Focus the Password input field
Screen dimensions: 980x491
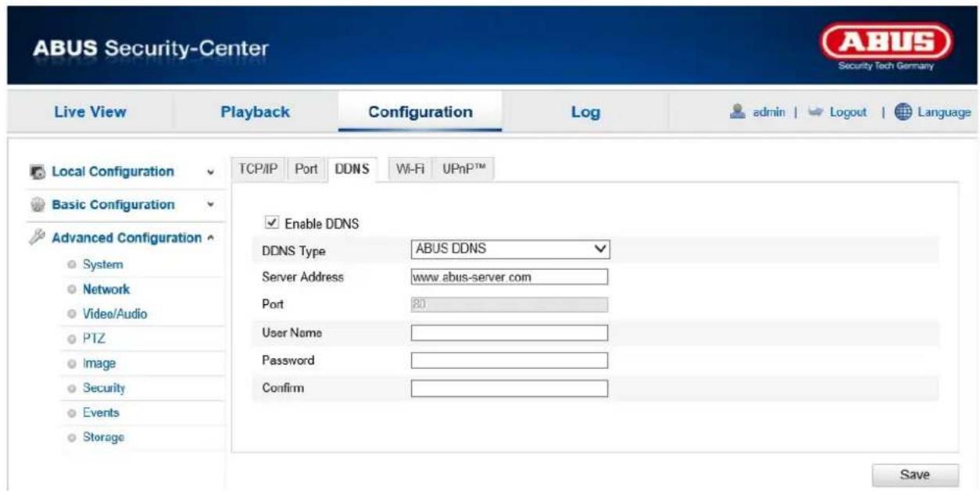[x=510, y=360]
